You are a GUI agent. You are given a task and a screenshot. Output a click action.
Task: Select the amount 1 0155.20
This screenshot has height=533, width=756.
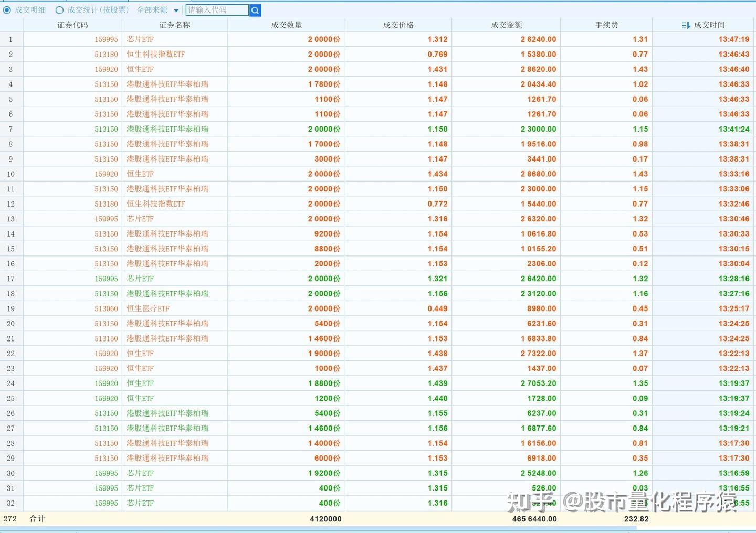[539, 249]
